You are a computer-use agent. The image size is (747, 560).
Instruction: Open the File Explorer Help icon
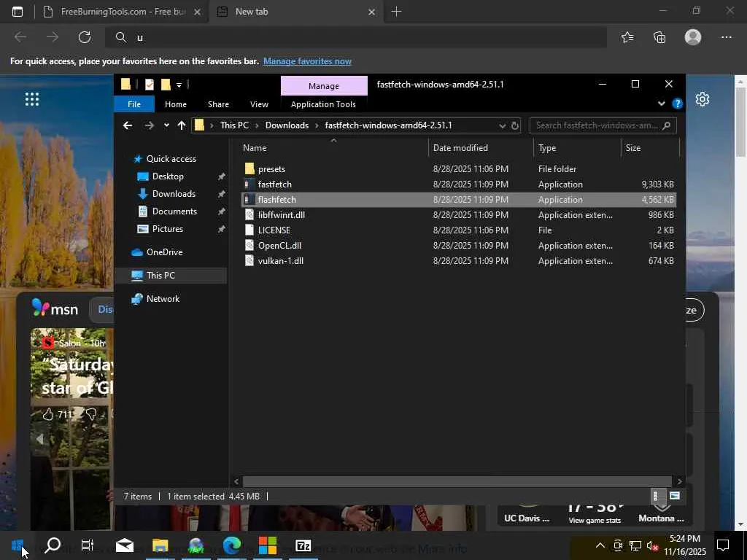(677, 104)
